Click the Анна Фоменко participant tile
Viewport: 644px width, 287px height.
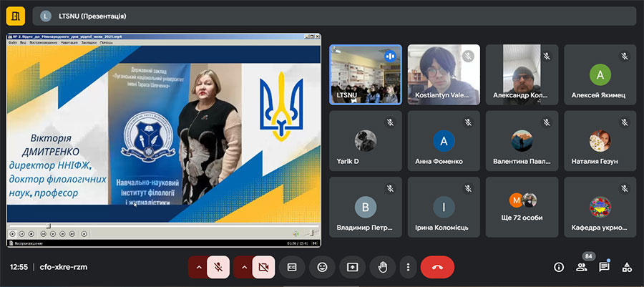(x=444, y=141)
